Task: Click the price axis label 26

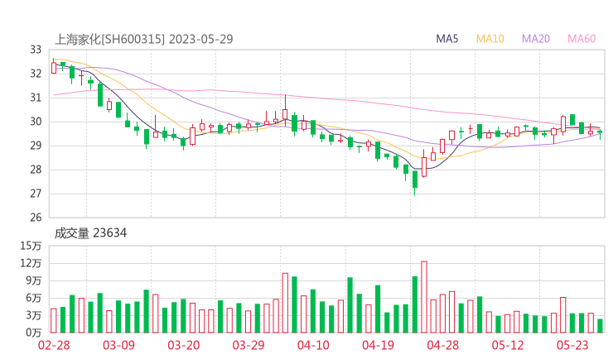Action: click(x=36, y=218)
